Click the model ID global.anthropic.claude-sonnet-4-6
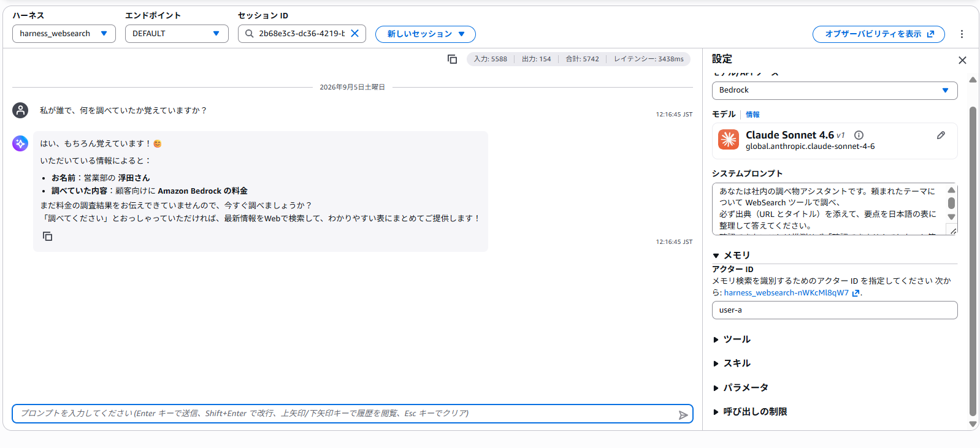This screenshot has width=980, height=448. coord(810,146)
